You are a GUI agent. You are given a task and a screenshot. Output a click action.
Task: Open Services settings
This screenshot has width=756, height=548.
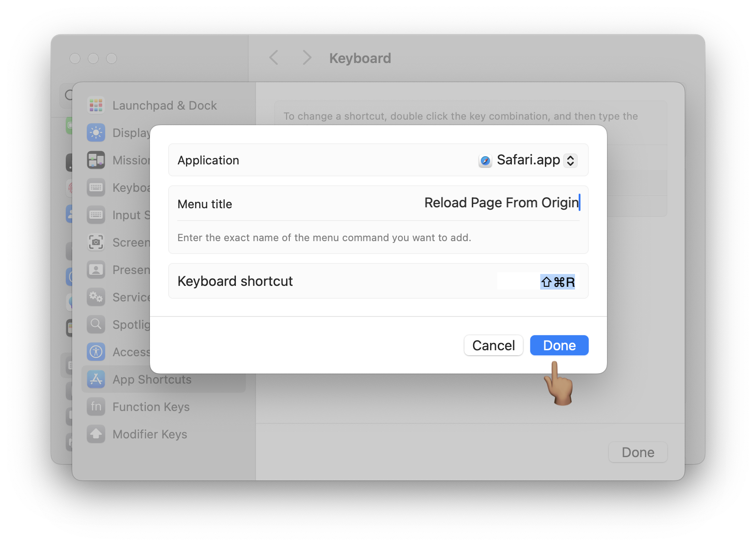click(96, 297)
